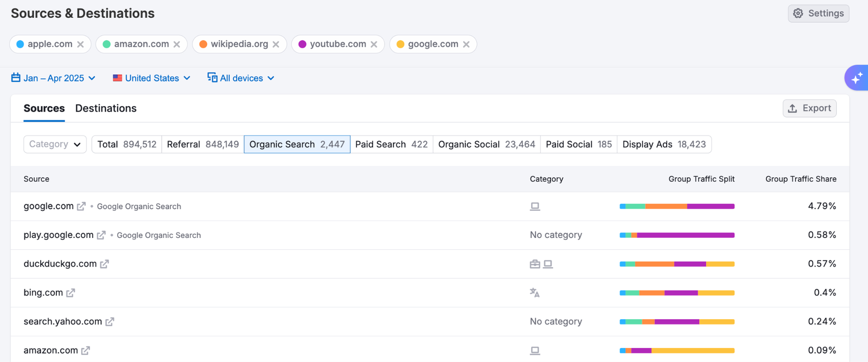Click the Category column header
The width and height of the screenshot is (868, 362).
click(546, 179)
